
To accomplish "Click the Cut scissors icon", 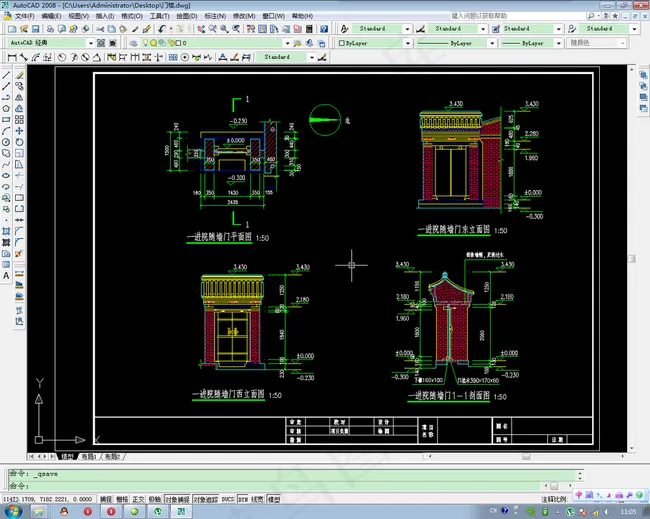I will [100, 29].
